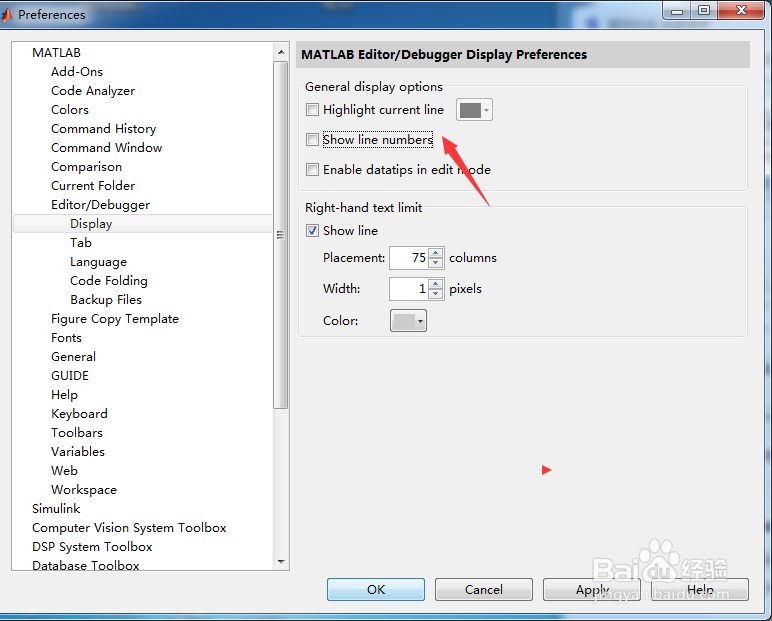This screenshot has height=621, width=772.
Task: Open Keyboard preferences
Action: (79, 414)
